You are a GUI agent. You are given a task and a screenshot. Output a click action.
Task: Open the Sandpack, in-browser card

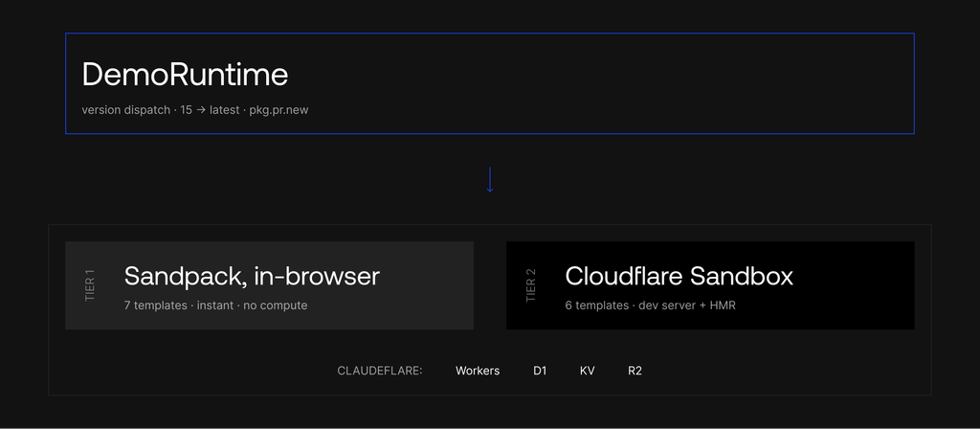point(269,285)
